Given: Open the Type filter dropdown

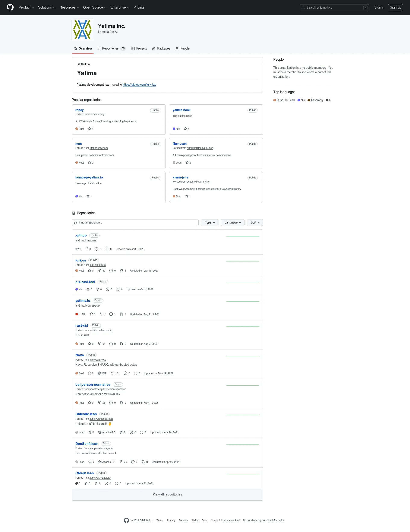Looking at the screenshot, I should pos(210,222).
